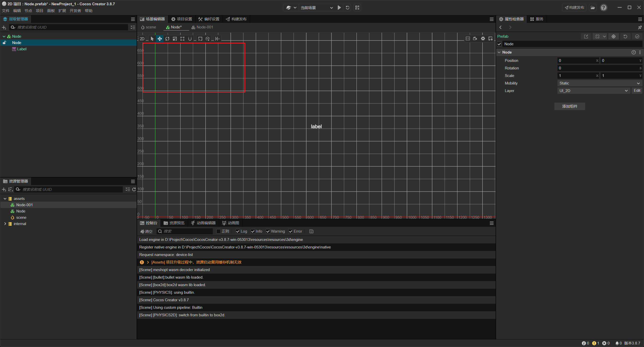Select the Scale gizmo tool

coord(175,39)
